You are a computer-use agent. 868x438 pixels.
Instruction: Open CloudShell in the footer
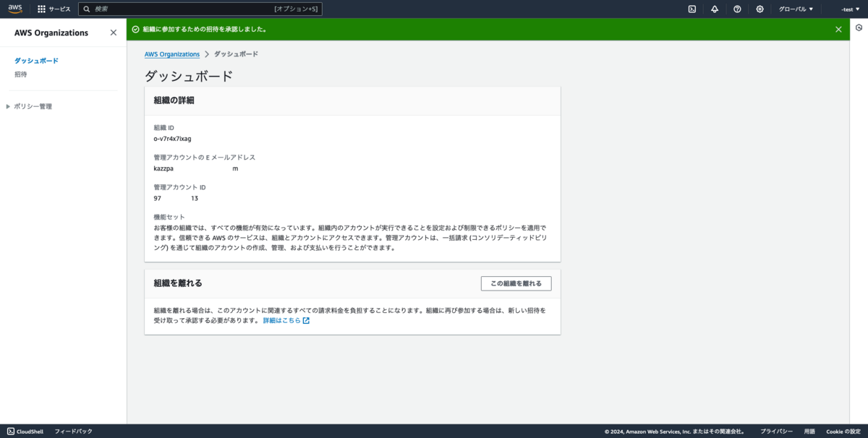click(25, 431)
